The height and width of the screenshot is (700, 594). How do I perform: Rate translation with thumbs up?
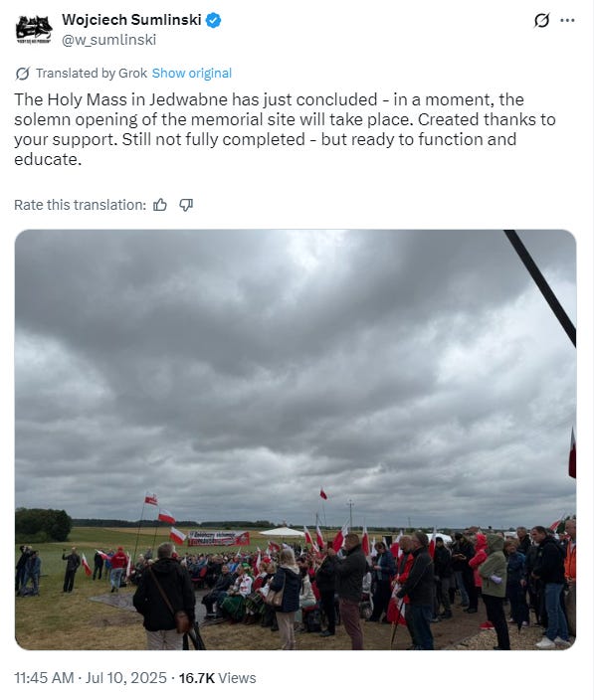[160, 205]
